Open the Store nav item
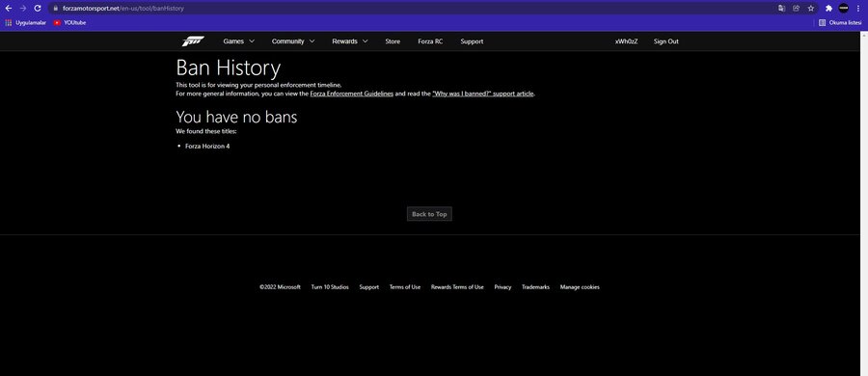Viewport: 868px width, 376px height. [393, 41]
